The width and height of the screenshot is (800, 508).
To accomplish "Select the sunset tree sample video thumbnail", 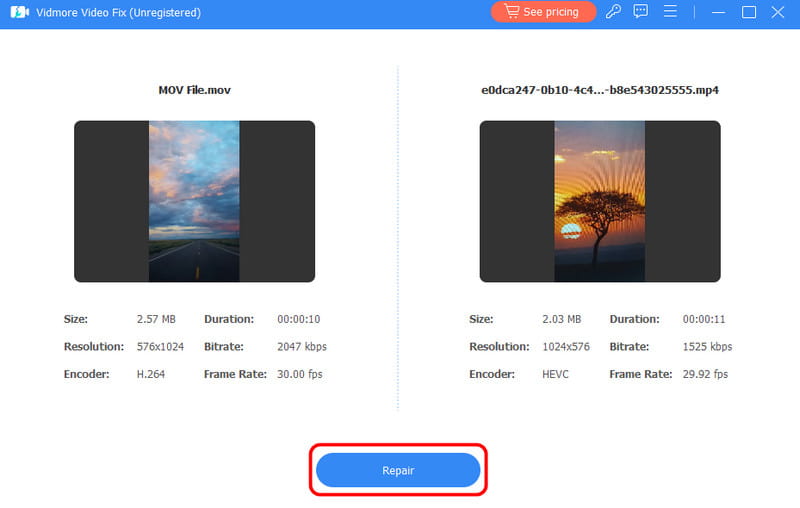I will click(x=599, y=201).
